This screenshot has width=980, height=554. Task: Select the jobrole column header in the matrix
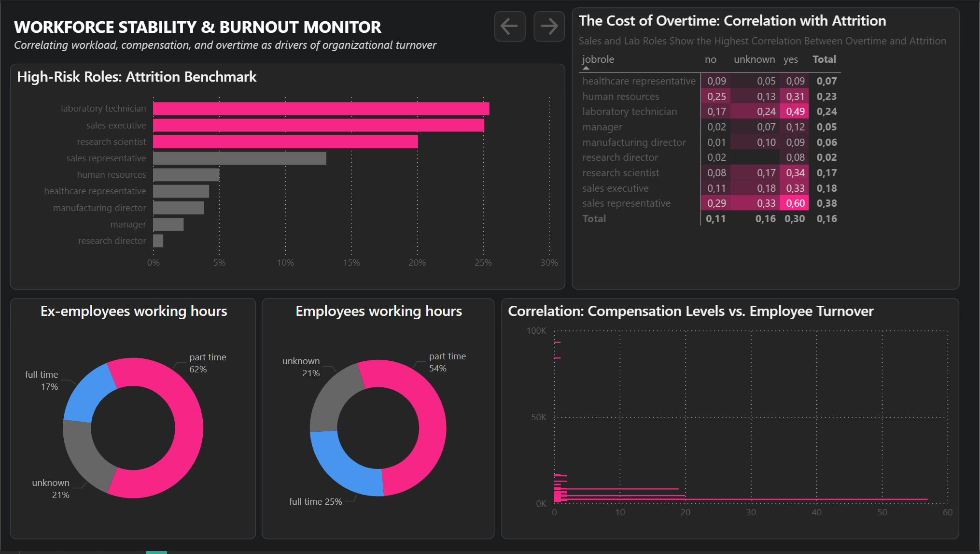click(x=599, y=59)
